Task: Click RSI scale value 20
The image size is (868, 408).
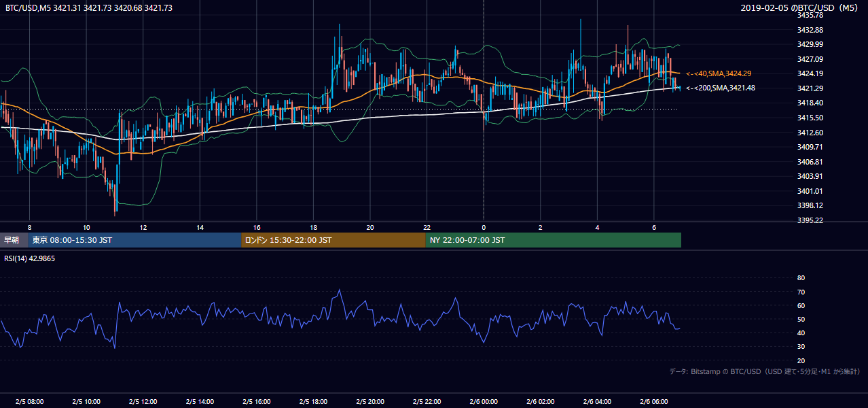Action: tap(801, 360)
